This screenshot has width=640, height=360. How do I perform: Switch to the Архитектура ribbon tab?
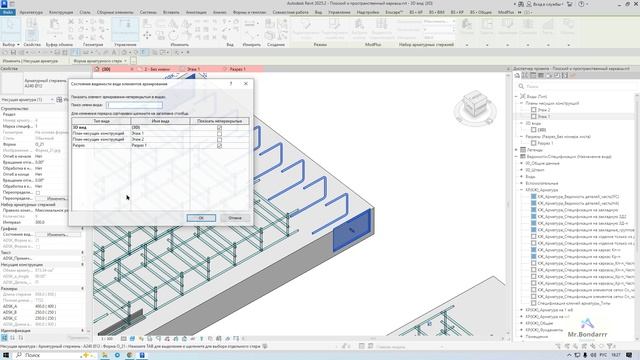click(31, 12)
